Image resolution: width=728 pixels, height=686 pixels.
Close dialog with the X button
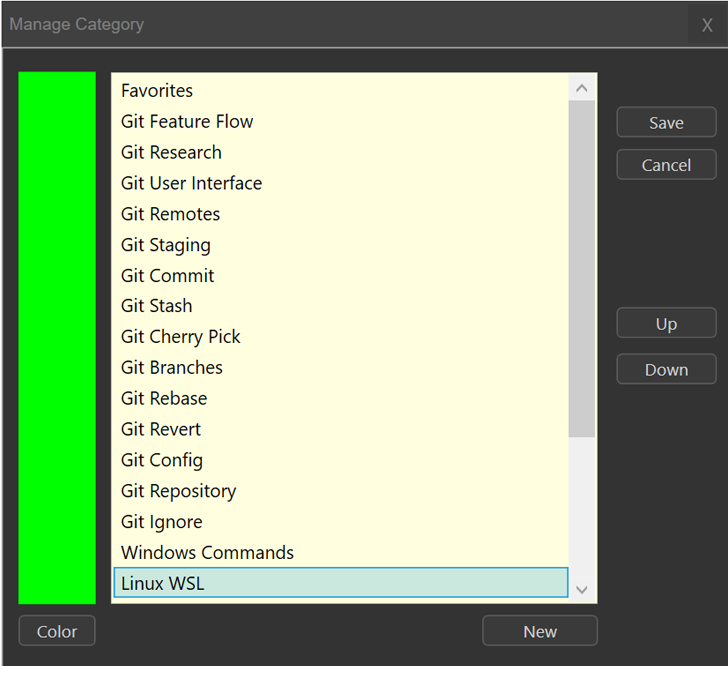tap(707, 26)
